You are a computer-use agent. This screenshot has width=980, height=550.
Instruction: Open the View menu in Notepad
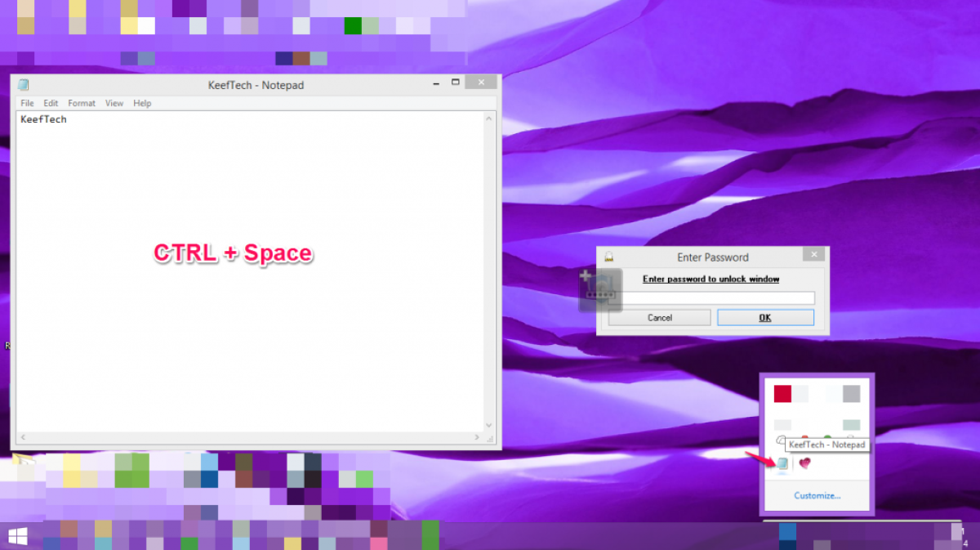click(x=114, y=103)
